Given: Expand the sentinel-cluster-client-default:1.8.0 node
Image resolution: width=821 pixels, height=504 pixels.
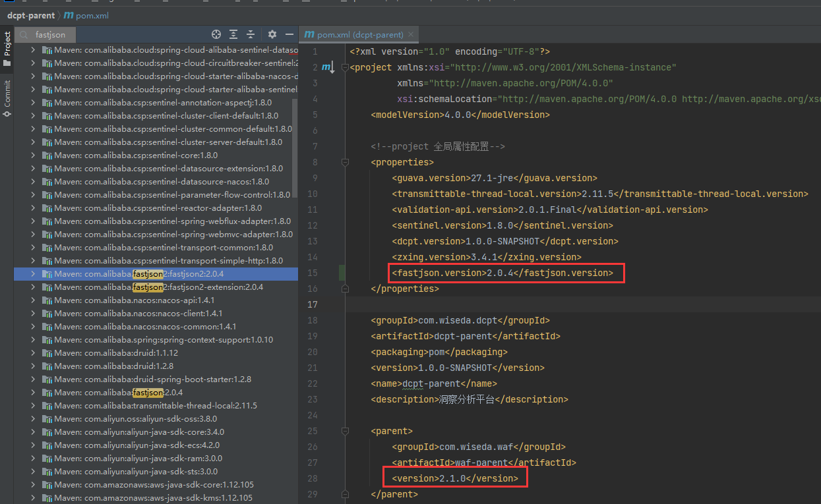Looking at the screenshot, I should tap(33, 116).
